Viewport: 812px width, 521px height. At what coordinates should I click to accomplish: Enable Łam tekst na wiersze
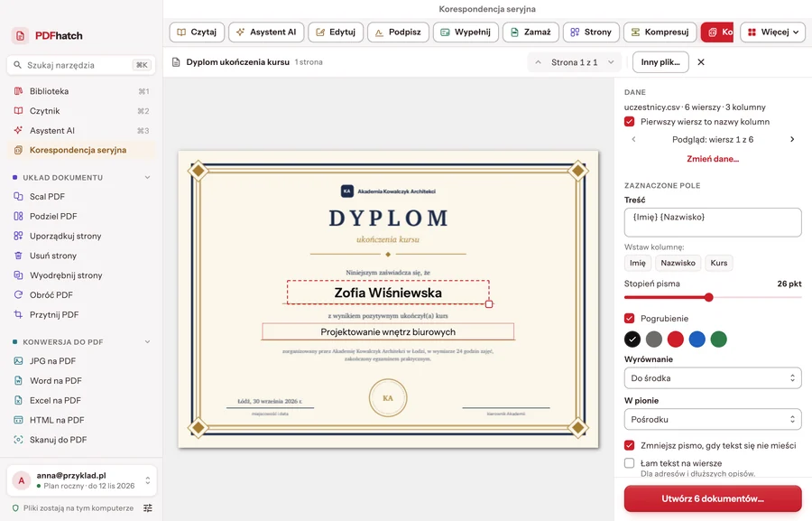[629, 463]
